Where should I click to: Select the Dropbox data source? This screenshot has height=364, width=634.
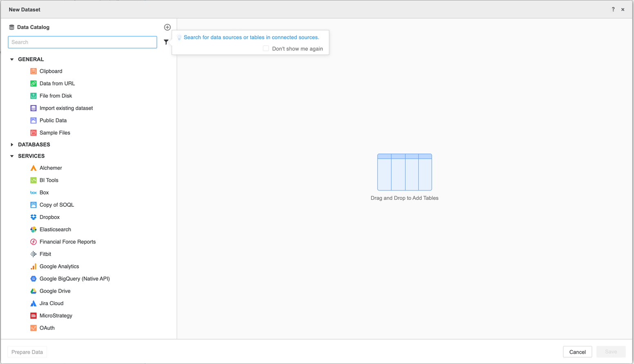coord(49,217)
